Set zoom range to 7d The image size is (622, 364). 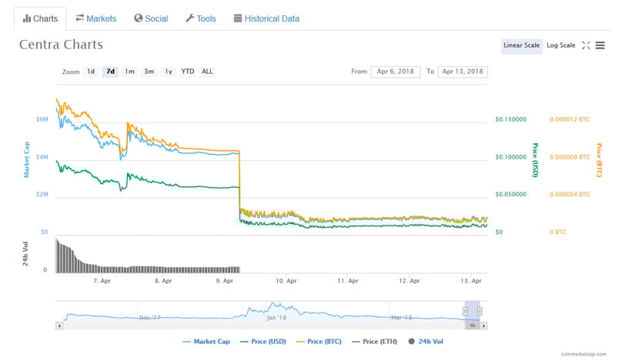coord(110,72)
